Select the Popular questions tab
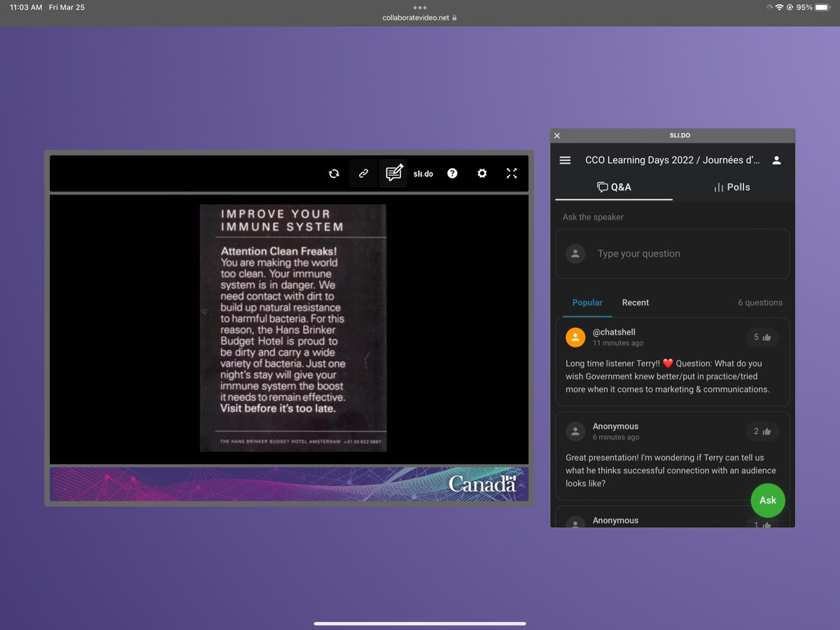Viewport: 840px width, 630px height. [587, 302]
